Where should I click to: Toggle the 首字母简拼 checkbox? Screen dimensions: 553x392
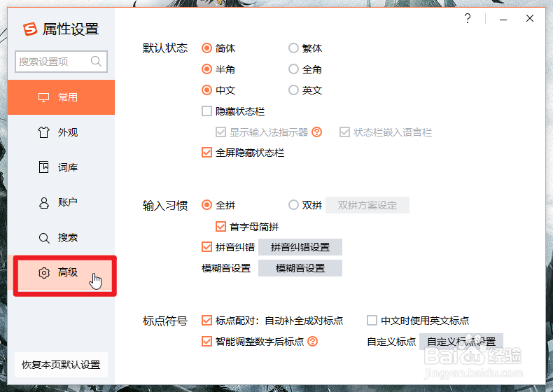(220, 226)
